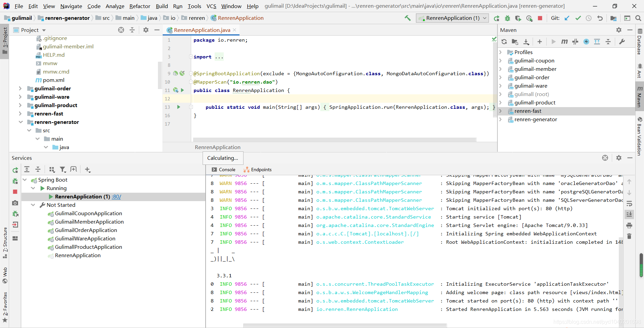Open the RenrenApplication run configuration dropdown
The image size is (644, 328).
(x=452, y=18)
